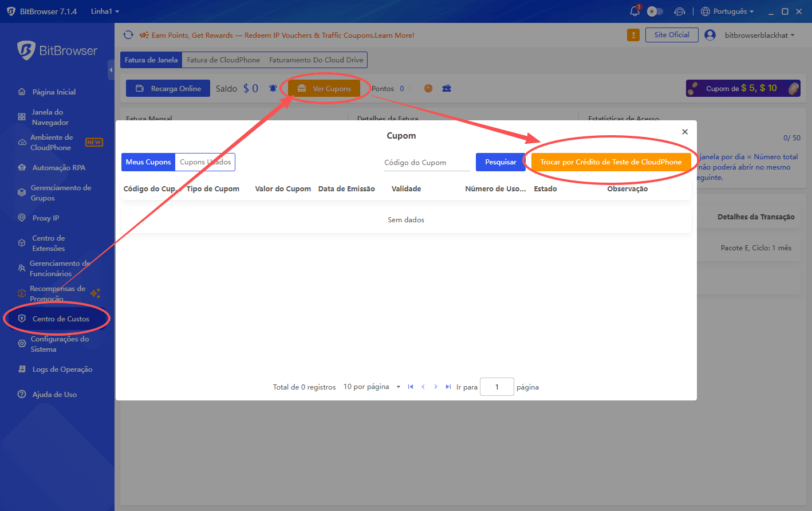Go to the previous coupon page
The image size is (812, 511).
click(x=423, y=387)
